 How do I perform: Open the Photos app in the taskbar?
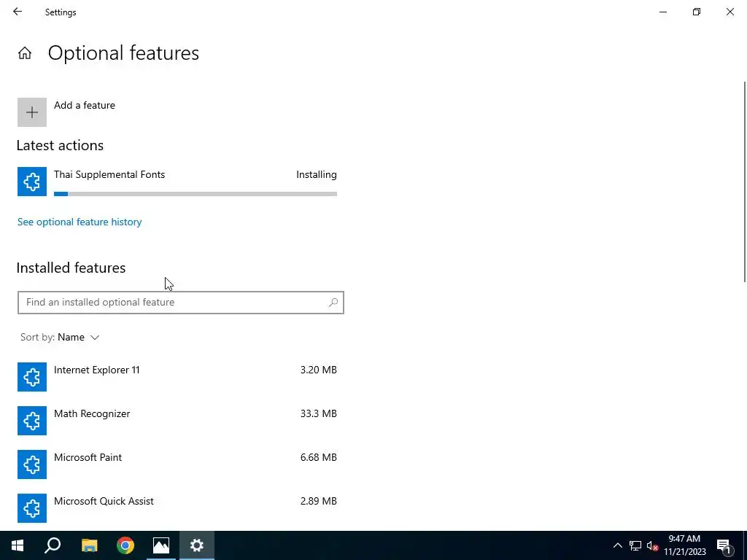[x=161, y=545]
